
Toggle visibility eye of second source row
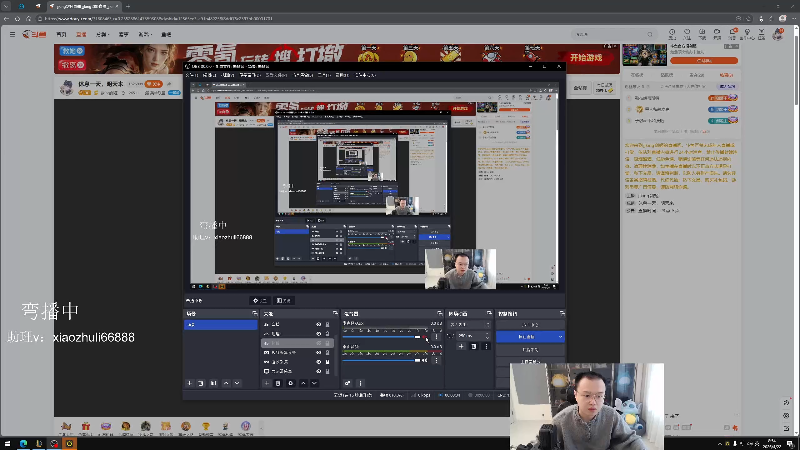click(x=318, y=334)
